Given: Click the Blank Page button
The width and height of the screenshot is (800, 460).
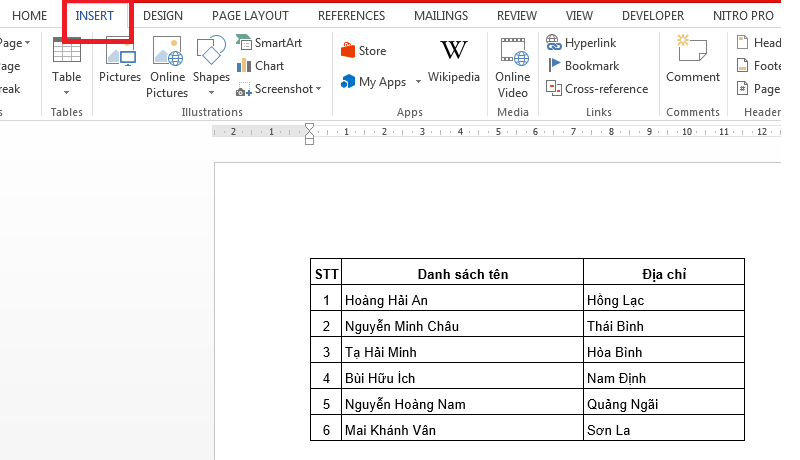Looking at the screenshot, I should 10,66.
